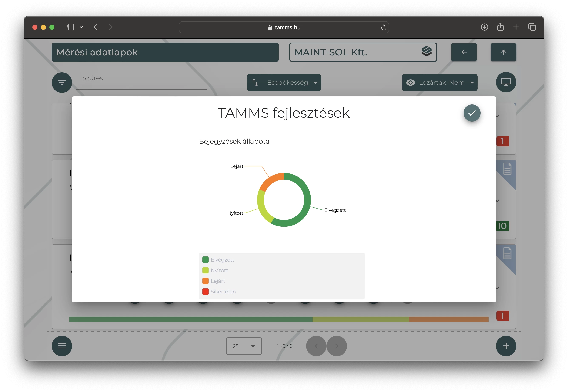
Task: Expand the third card chevron
Action: pyautogui.click(x=498, y=288)
